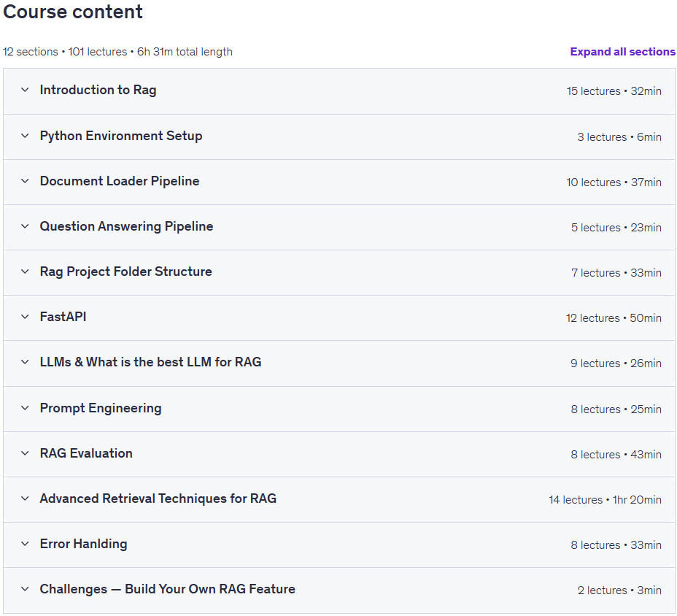Click the Course content heading
677x616 pixels.
73,12
